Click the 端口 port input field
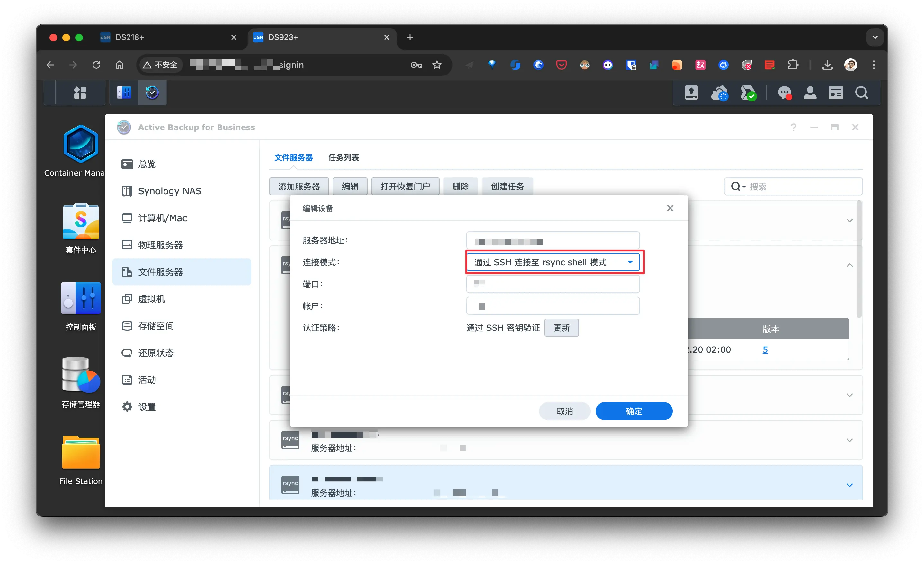924x564 pixels. coord(553,284)
